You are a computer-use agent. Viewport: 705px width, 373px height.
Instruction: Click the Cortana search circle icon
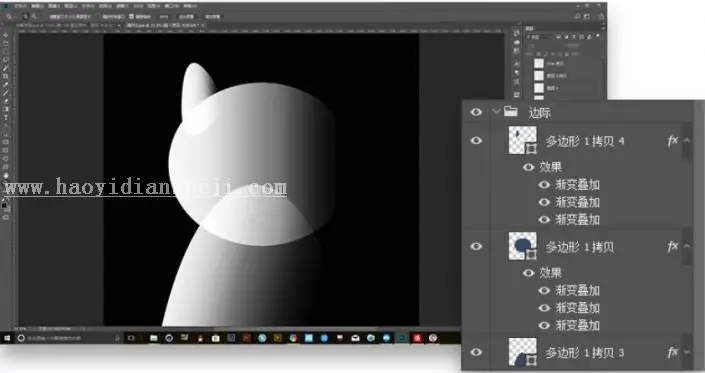pos(21,338)
